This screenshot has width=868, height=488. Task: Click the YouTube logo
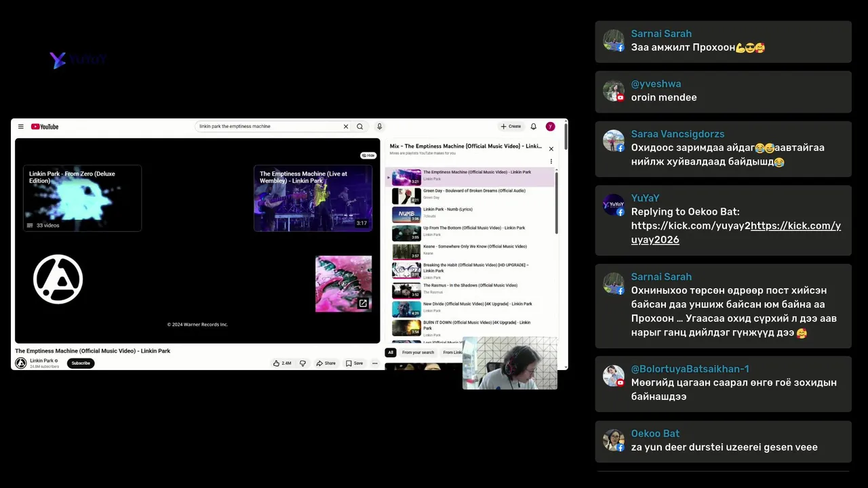coord(45,127)
